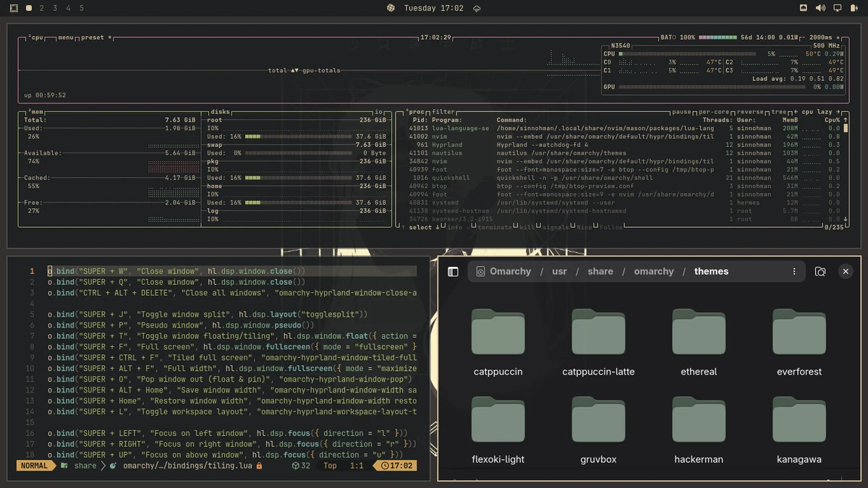The width and height of the screenshot is (868, 488).
Task: Click the btop preset selector
Action: (x=96, y=37)
